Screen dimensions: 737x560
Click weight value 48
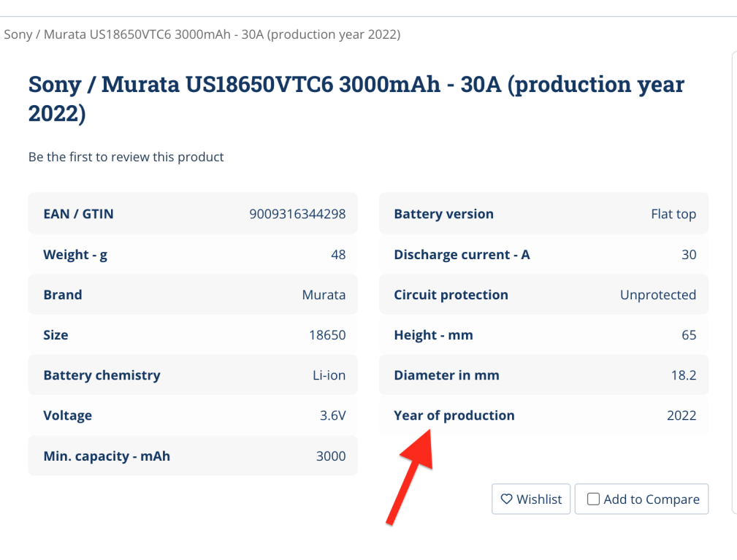pos(338,255)
